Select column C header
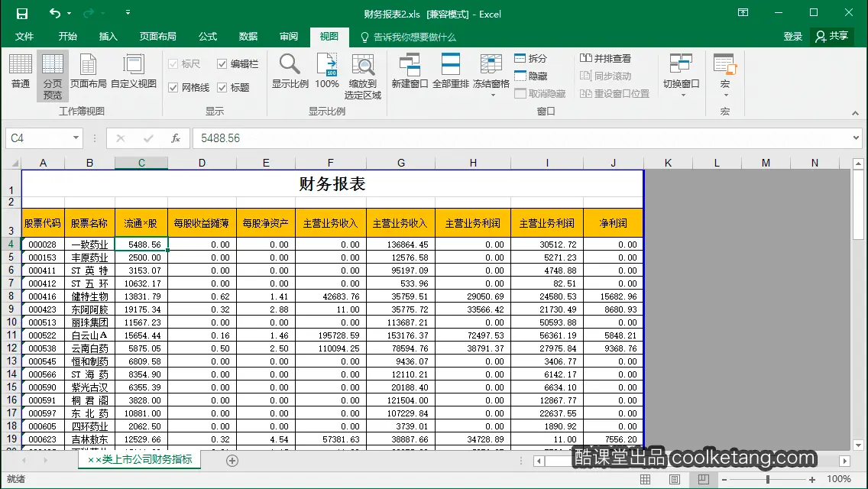868x489 pixels. click(x=141, y=163)
